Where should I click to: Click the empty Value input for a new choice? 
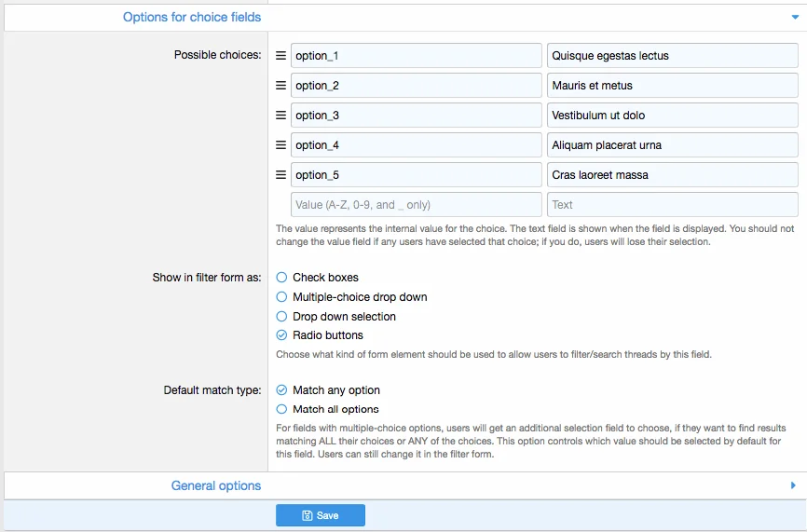coord(416,205)
